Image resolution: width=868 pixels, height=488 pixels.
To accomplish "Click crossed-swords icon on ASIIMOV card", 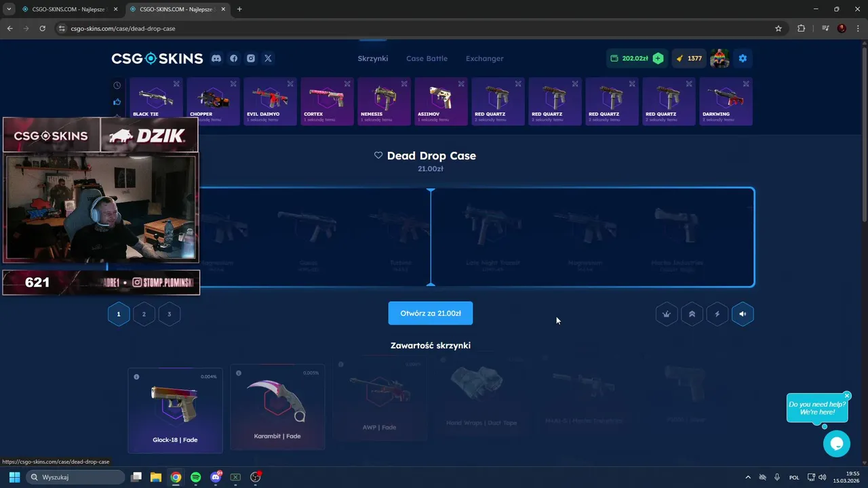I will point(461,84).
